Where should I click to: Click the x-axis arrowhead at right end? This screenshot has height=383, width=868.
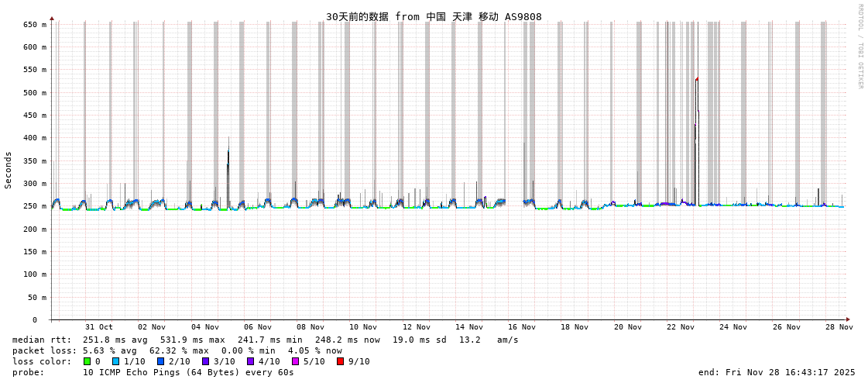pyautogui.click(x=848, y=319)
